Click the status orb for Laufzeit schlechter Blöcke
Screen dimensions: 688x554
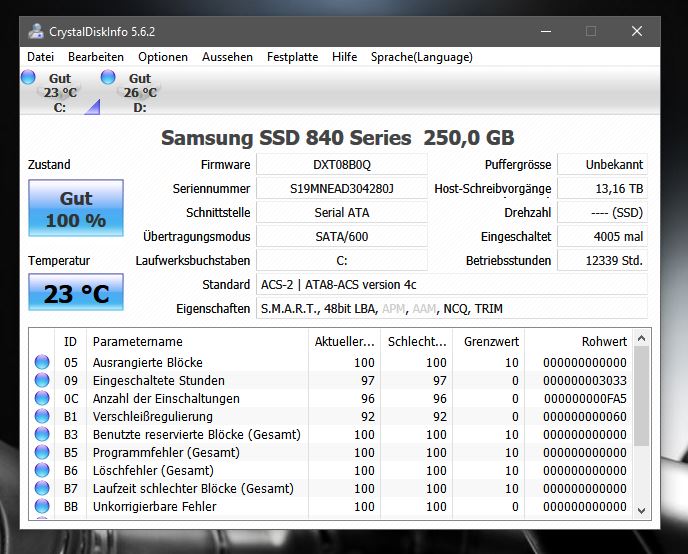42,488
